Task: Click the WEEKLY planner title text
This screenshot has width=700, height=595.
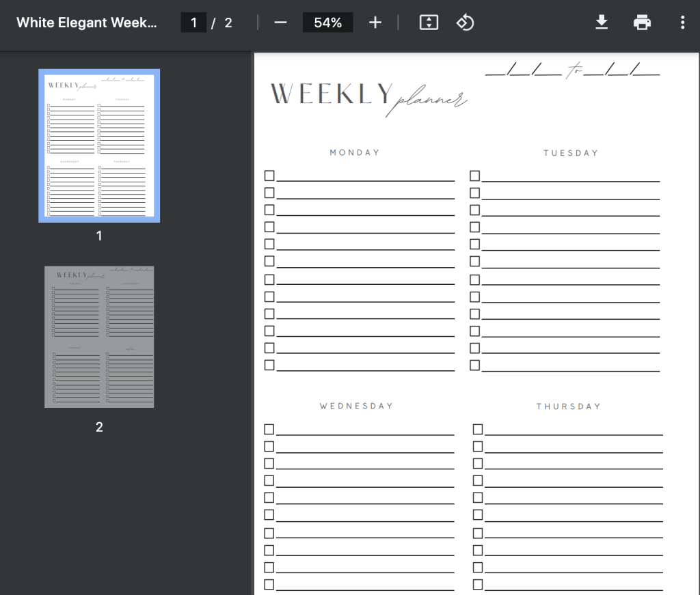Action: pos(369,96)
